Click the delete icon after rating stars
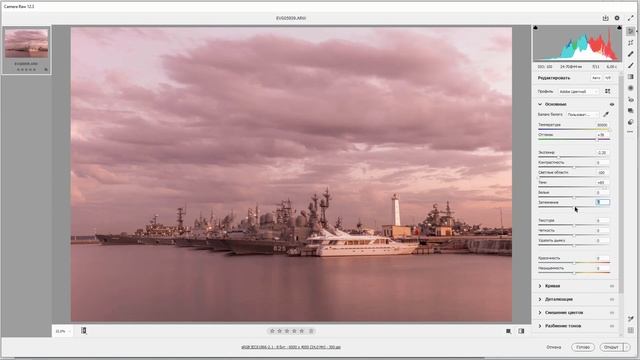Screen dimensions: 640x360 (x=311, y=331)
